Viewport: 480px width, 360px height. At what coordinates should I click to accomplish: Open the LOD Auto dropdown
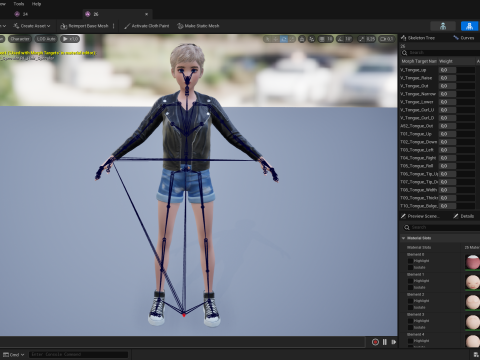click(46, 39)
